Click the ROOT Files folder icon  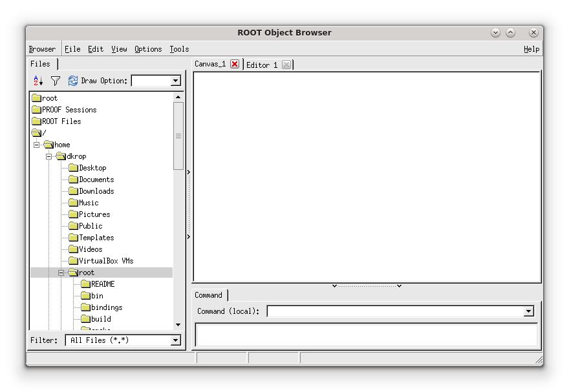(36, 121)
